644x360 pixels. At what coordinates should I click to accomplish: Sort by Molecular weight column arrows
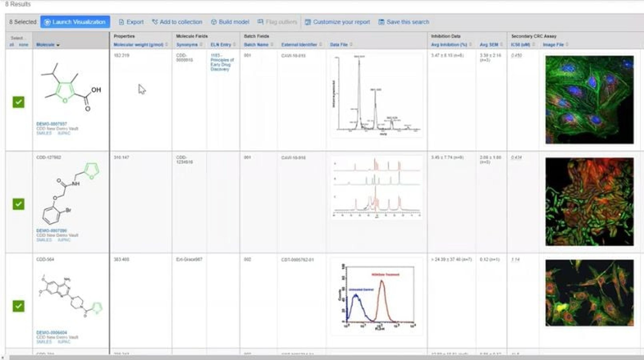pyautogui.click(x=167, y=44)
